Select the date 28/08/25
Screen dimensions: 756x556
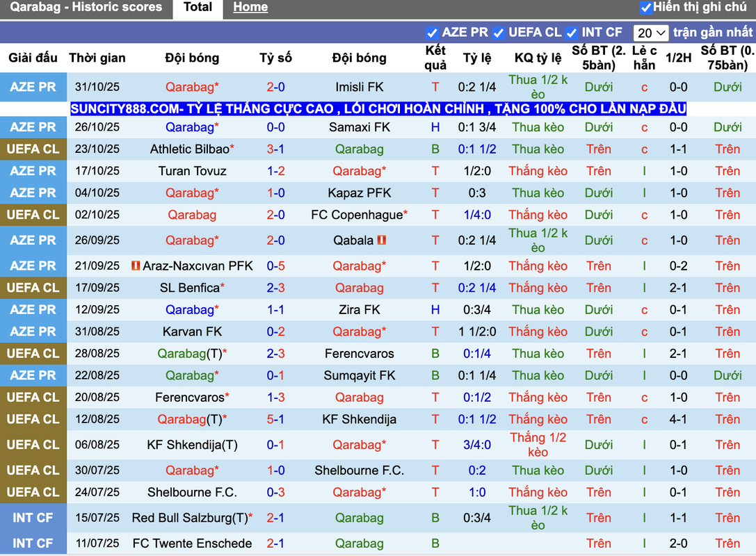pos(97,354)
